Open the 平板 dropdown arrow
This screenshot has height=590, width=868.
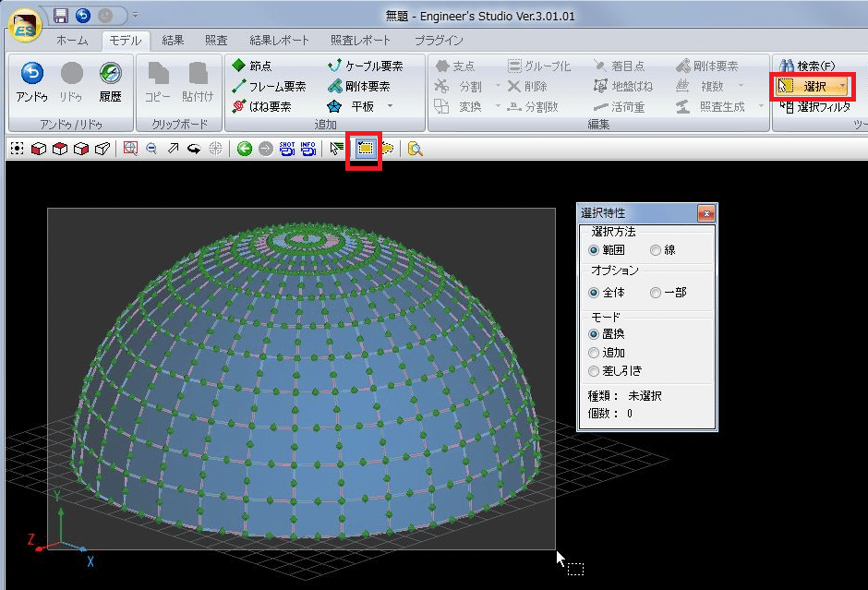pyautogui.click(x=390, y=107)
